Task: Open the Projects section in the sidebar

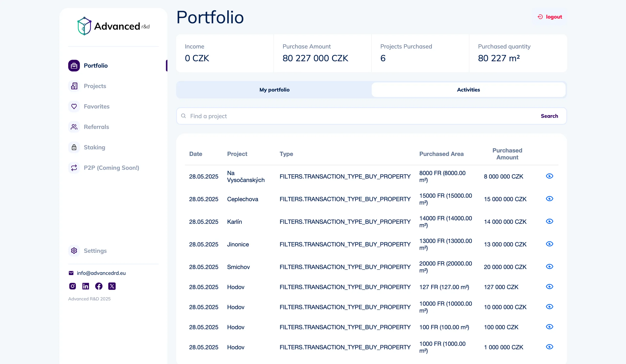Action: pyautogui.click(x=95, y=86)
